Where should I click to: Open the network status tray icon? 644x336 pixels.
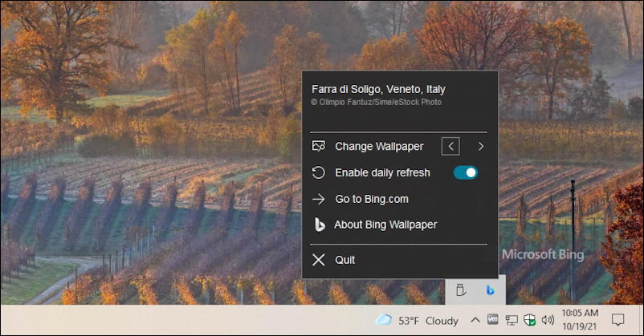(x=512, y=320)
